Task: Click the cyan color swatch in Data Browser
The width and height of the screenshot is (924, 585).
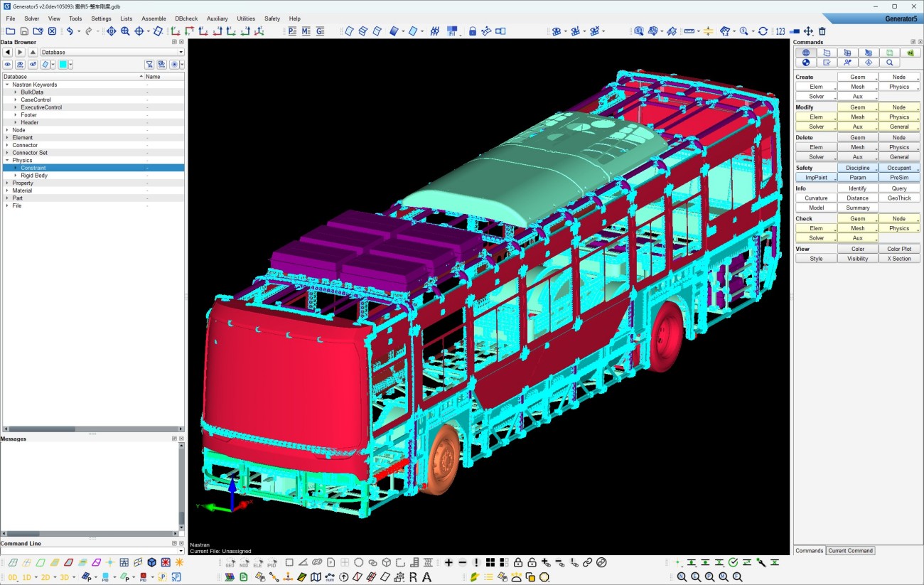Action: (x=63, y=65)
